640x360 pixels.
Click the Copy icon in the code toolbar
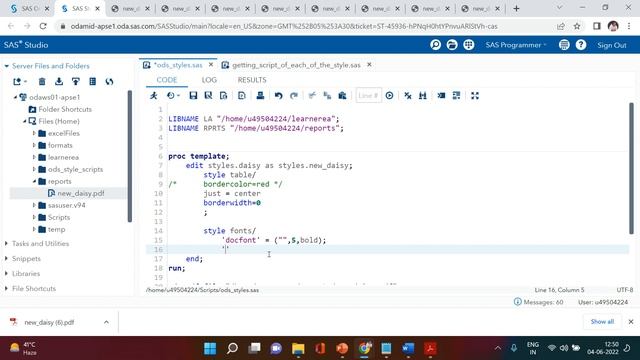(x=327, y=96)
